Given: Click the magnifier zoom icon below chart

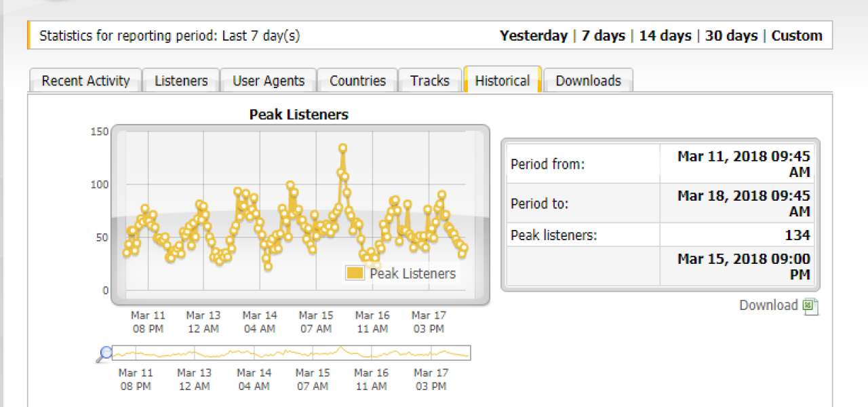Looking at the screenshot, I should 104,353.
